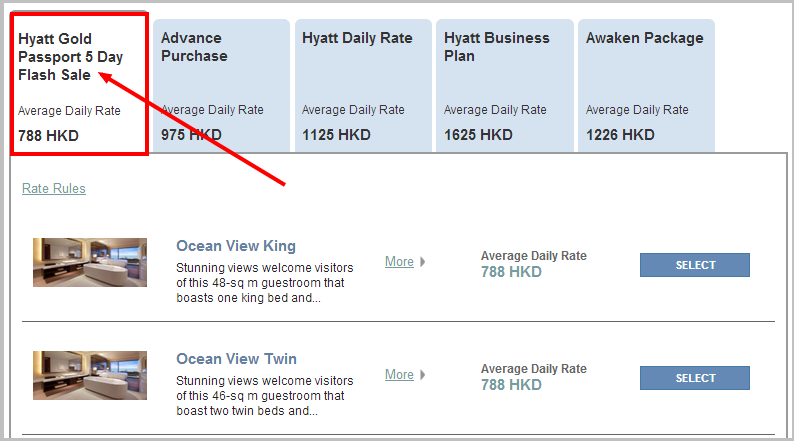Viewport: 794px width, 441px height.
Task: Click the 48-sq m guestroom description text
Action: point(265,283)
